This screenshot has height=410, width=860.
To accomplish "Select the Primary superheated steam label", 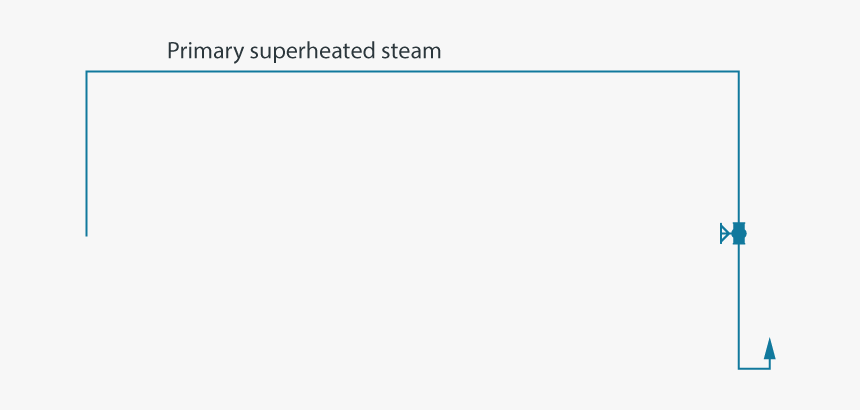I will (x=304, y=52).
